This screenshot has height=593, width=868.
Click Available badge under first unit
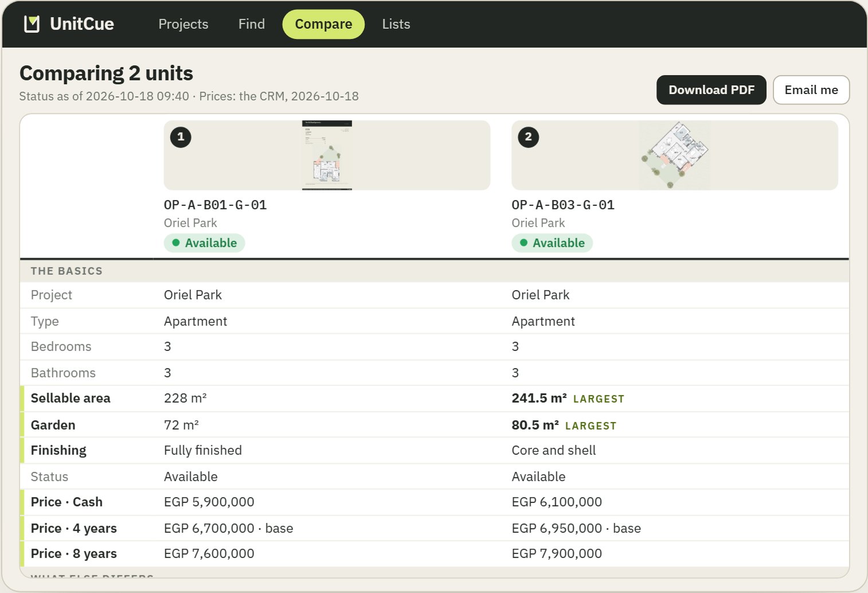click(x=205, y=243)
